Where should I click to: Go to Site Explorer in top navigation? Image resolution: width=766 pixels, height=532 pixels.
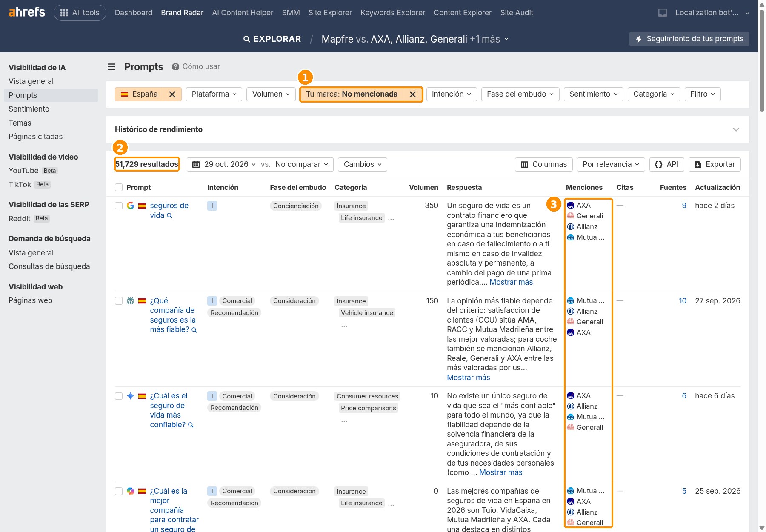330,13
